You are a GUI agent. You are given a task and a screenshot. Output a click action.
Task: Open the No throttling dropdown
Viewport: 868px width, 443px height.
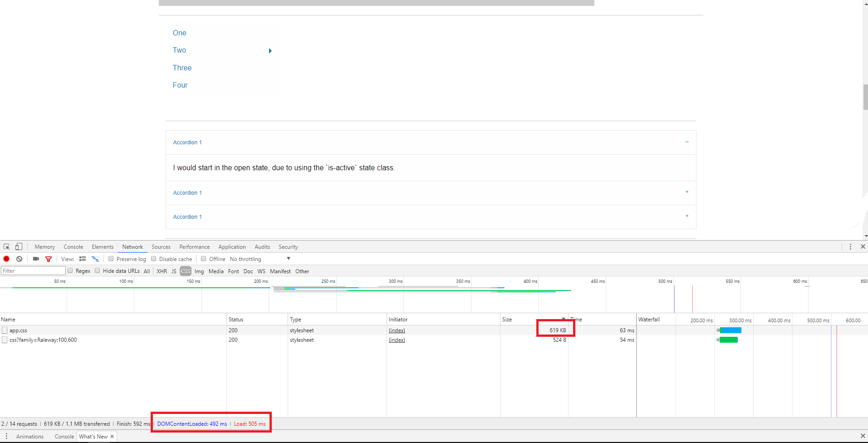tap(260, 259)
